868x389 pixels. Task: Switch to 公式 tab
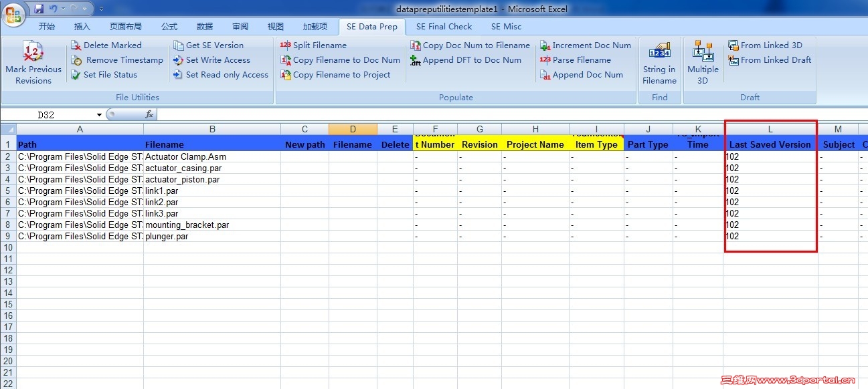point(169,27)
